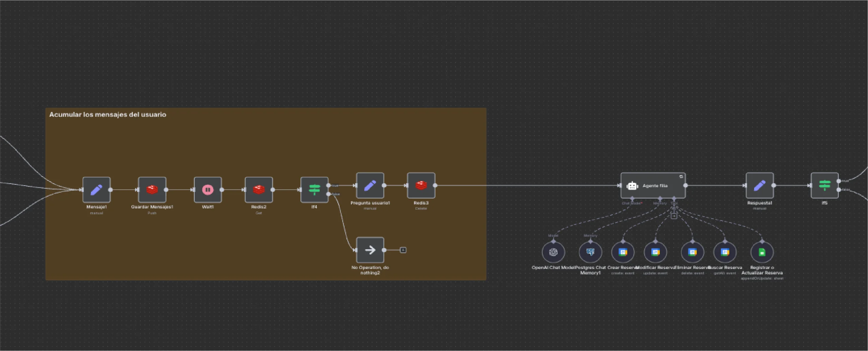Screen dimensions: 868x351
Task: Select the Redis2 Get node
Action: click(258, 189)
